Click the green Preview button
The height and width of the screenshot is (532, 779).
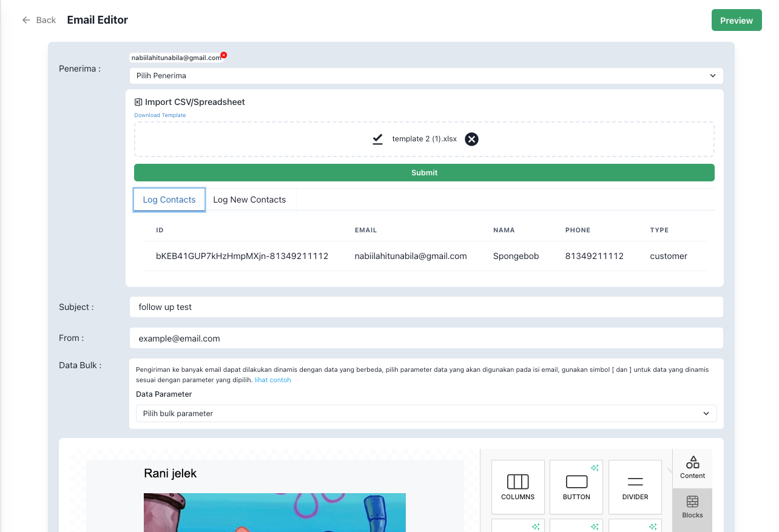pos(736,21)
